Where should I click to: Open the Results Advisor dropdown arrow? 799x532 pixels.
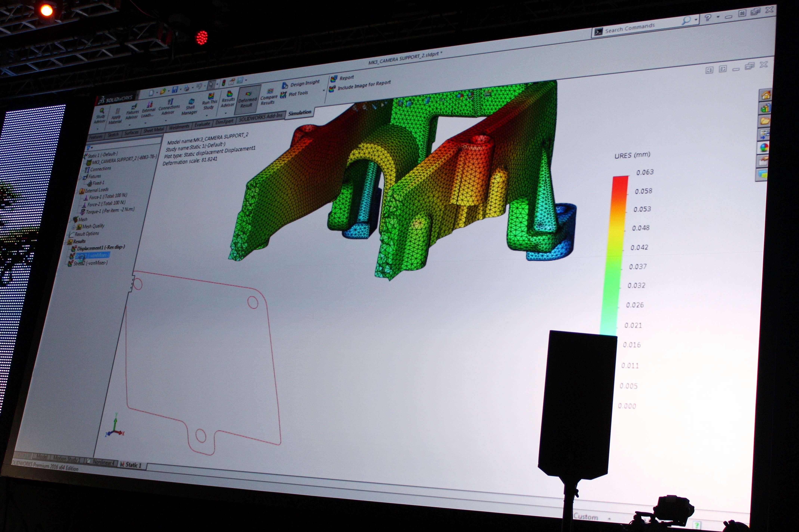pyautogui.click(x=225, y=113)
